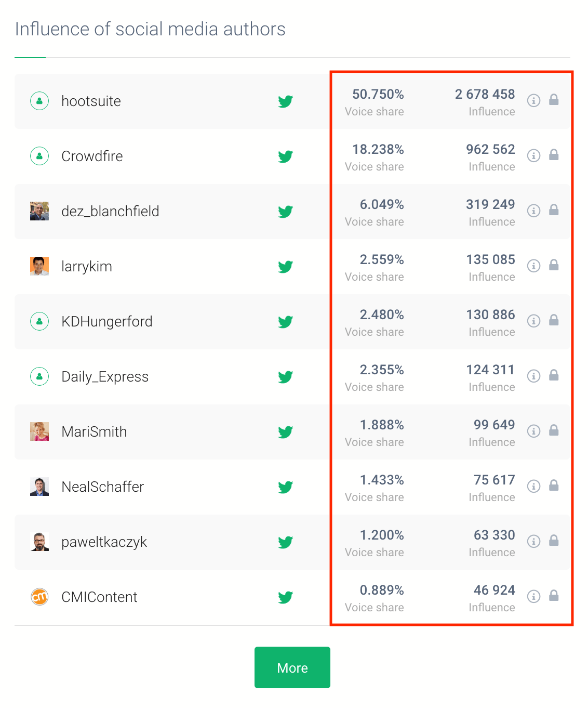The height and width of the screenshot is (708, 588).
Task: Click the Twitter icon in the larrykim row
Action: [x=285, y=267]
